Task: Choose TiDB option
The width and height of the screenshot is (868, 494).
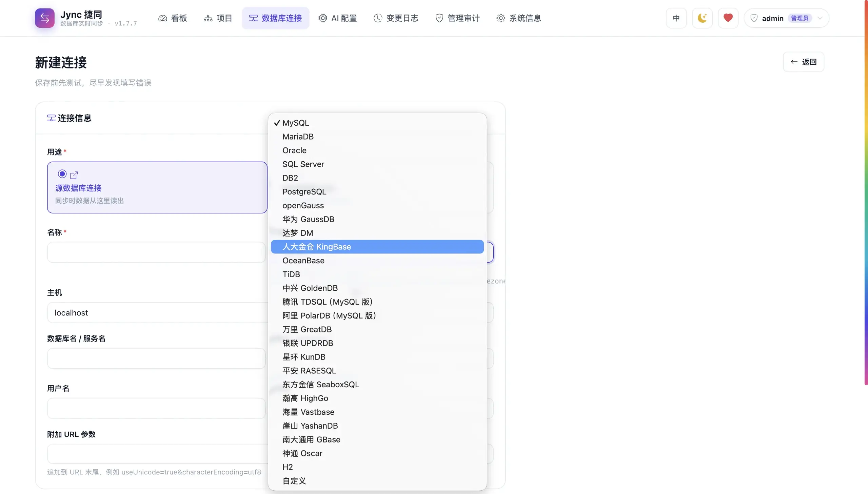Action: pyautogui.click(x=377, y=274)
